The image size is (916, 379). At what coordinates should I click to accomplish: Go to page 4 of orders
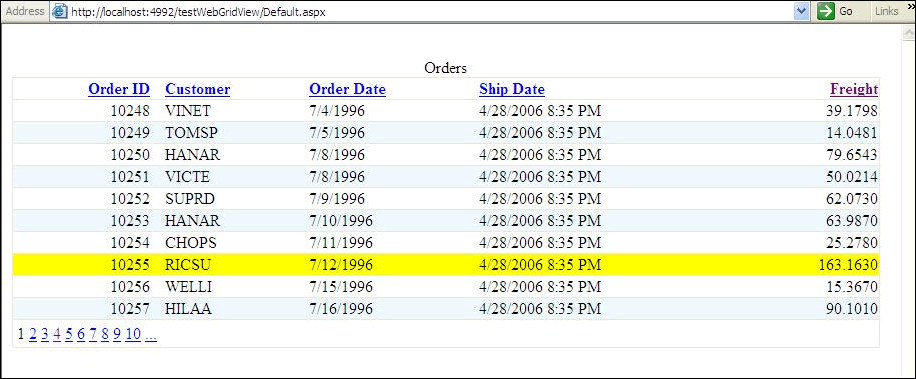point(57,333)
